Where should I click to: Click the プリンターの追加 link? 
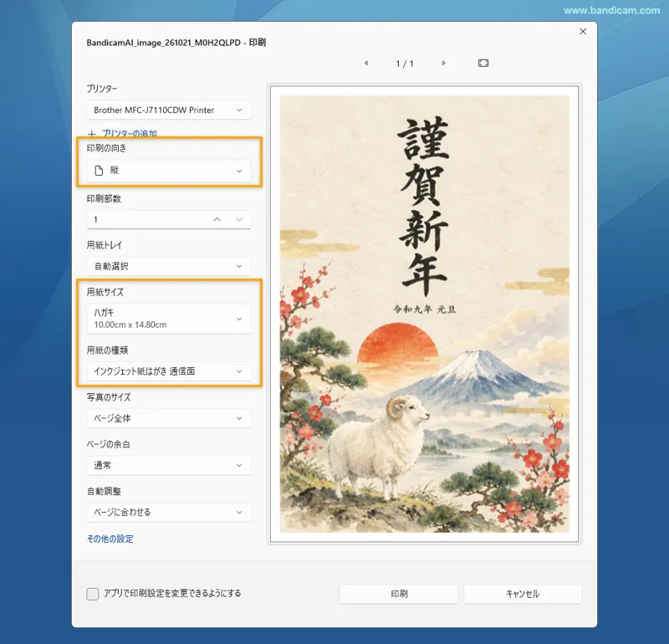pos(130,133)
